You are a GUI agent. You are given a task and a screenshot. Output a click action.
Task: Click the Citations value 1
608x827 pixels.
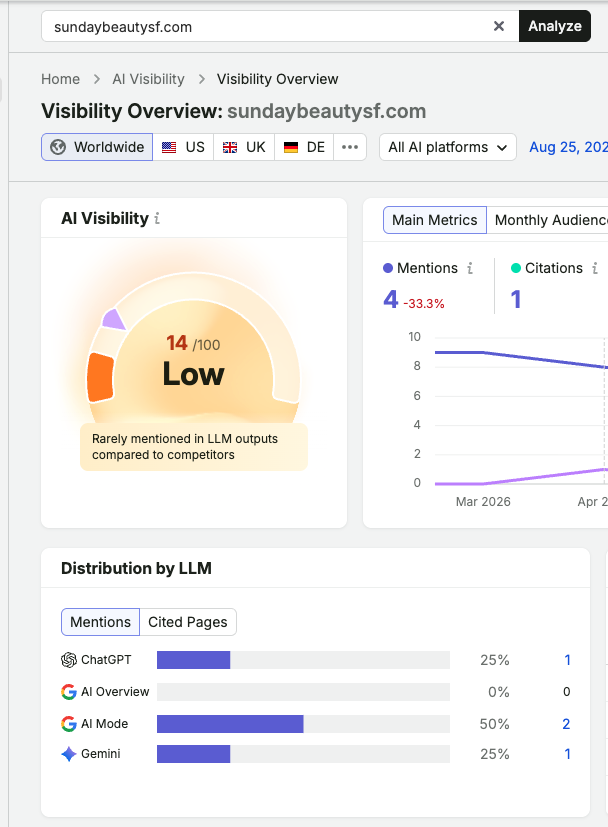click(516, 299)
